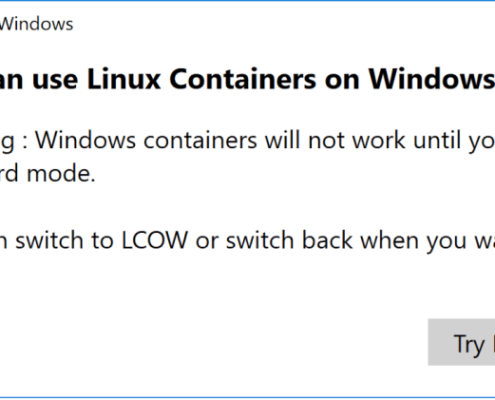Click the blank area left of the Try button
The width and height of the screenshot is (495, 400).
(x=213, y=342)
